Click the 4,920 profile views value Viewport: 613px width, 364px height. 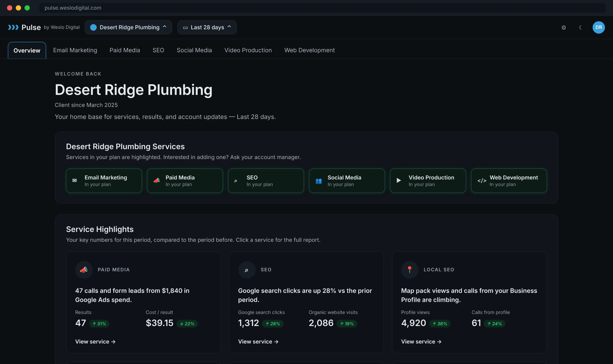point(413,323)
